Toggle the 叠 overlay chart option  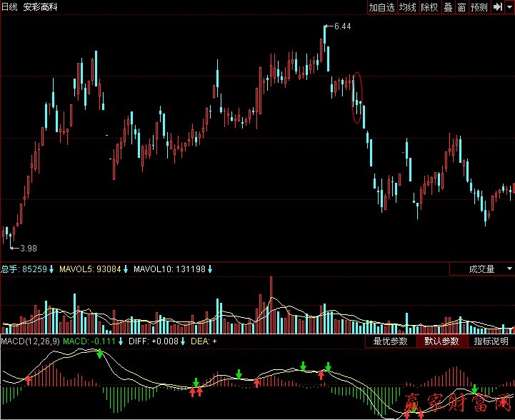(x=448, y=7)
